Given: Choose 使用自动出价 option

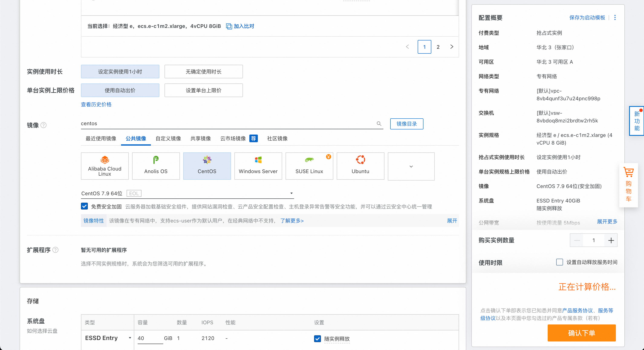Looking at the screenshot, I should [x=120, y=90].
